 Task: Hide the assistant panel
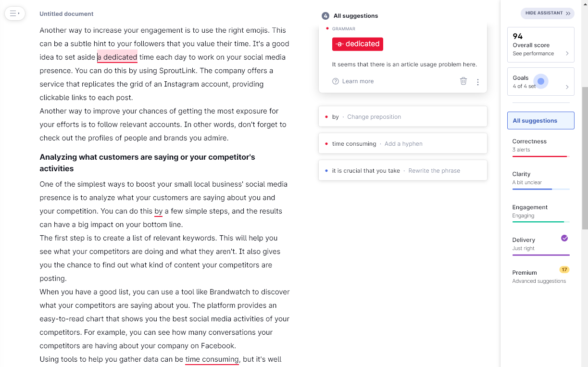pos(547,13)
